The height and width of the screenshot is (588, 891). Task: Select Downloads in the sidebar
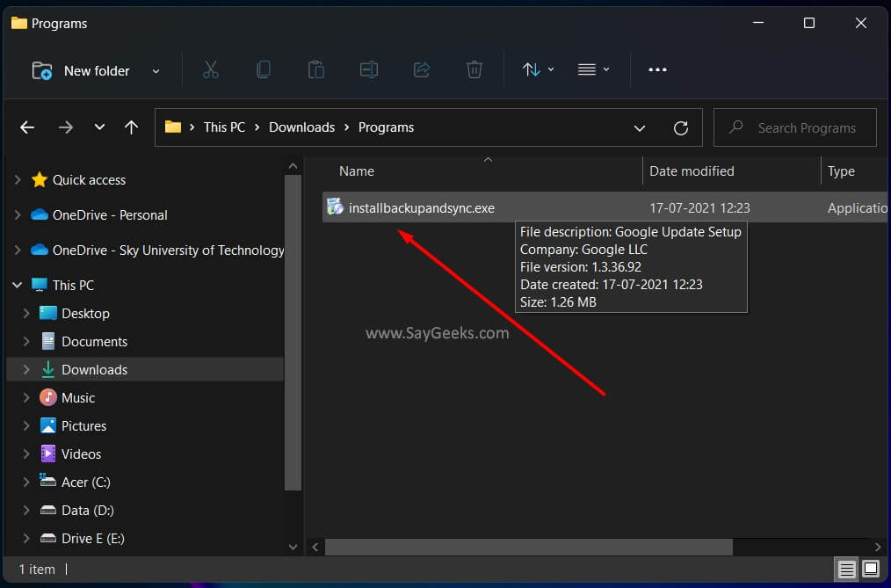click(x=95, y=369)
